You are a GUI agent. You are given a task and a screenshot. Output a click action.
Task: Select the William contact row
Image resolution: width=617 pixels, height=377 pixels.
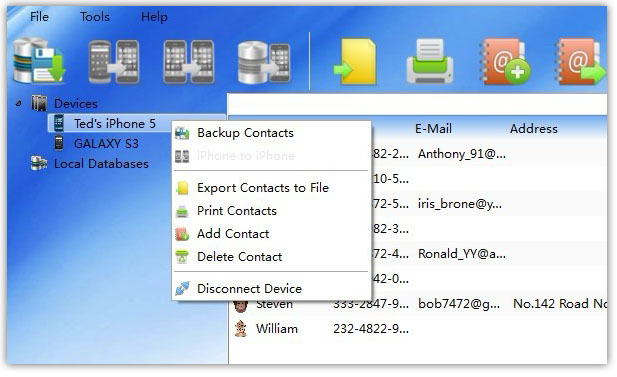click(417, 329)
